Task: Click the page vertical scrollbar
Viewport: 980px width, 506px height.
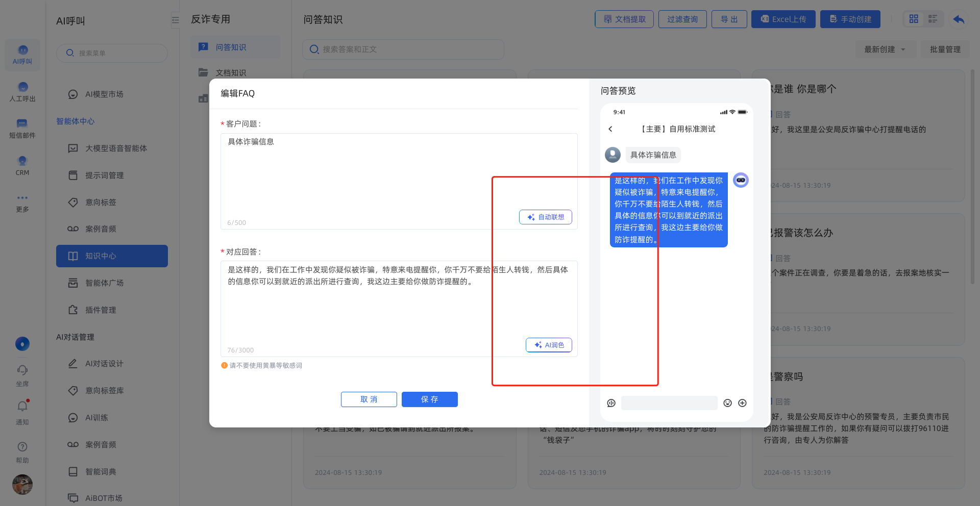Action: tap(972, 176)
